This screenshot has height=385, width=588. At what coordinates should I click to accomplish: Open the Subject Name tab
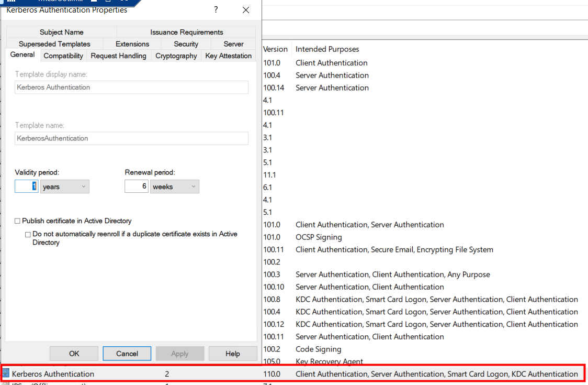62,32
